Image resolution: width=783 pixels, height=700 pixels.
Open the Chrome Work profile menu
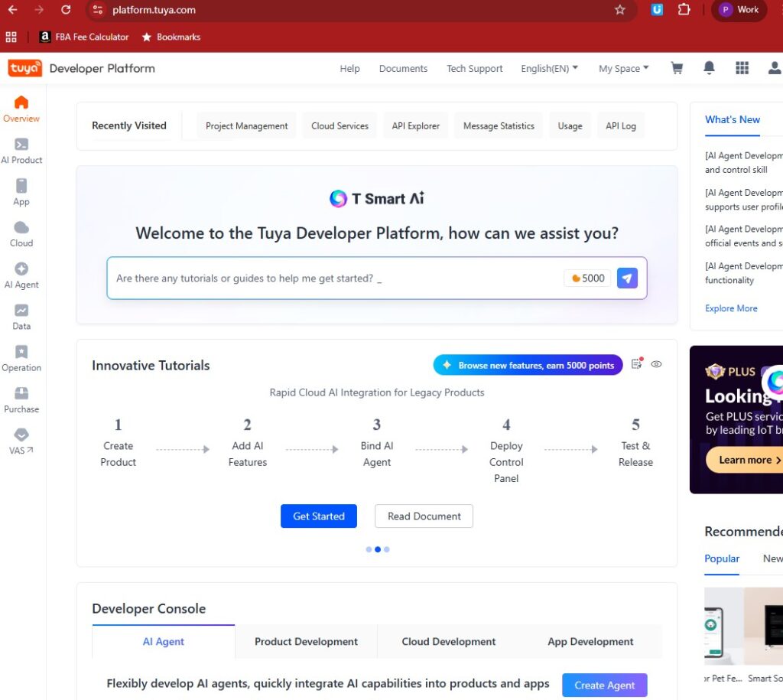tap(739, 10)
